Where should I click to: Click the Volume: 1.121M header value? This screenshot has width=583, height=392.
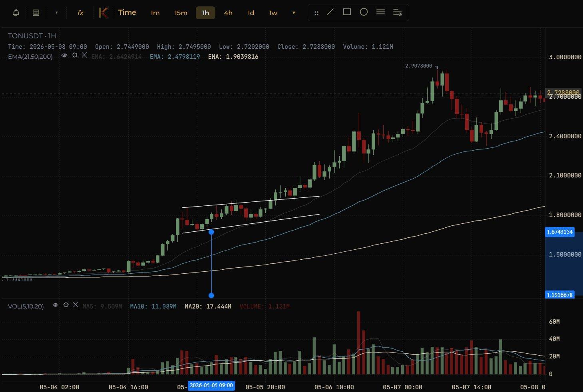[368, 47]
